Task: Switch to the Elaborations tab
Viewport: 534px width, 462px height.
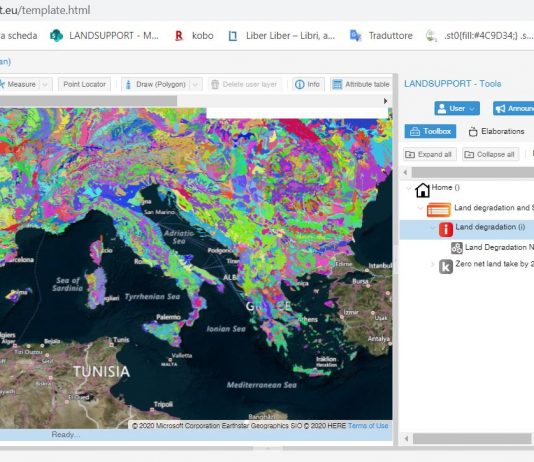Action: point(497,131)
